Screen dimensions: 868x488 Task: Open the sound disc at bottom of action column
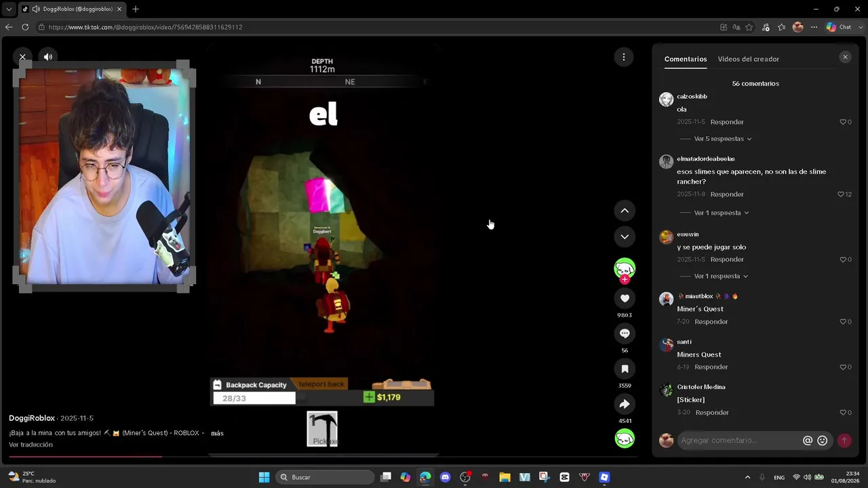pyautogui.click(x=625, y=439)
